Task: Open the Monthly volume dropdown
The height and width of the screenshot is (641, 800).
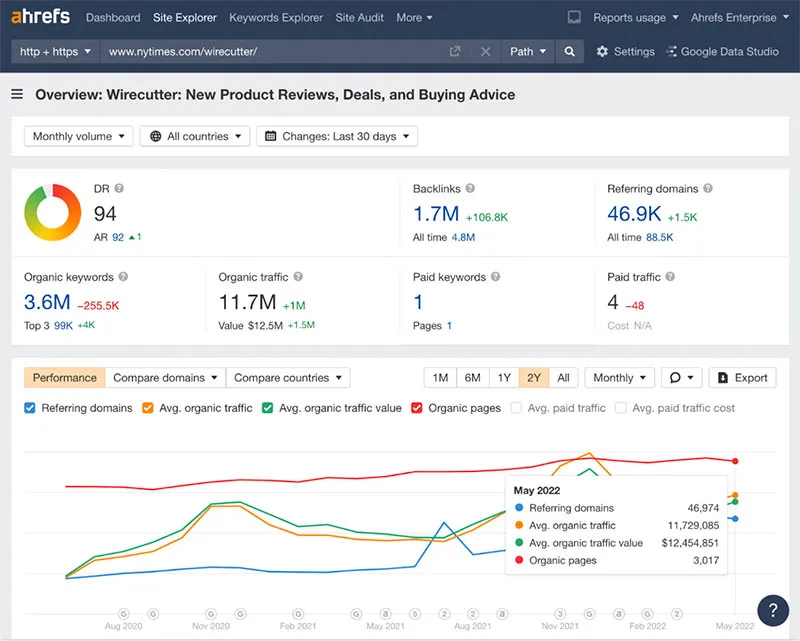Action: [78, 136]
